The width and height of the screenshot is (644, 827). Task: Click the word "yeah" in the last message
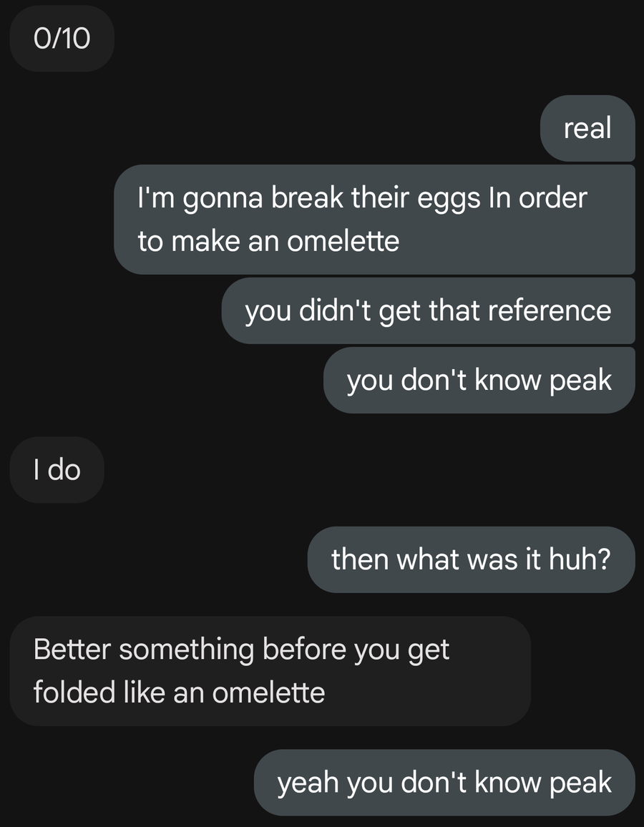point(308,783)
